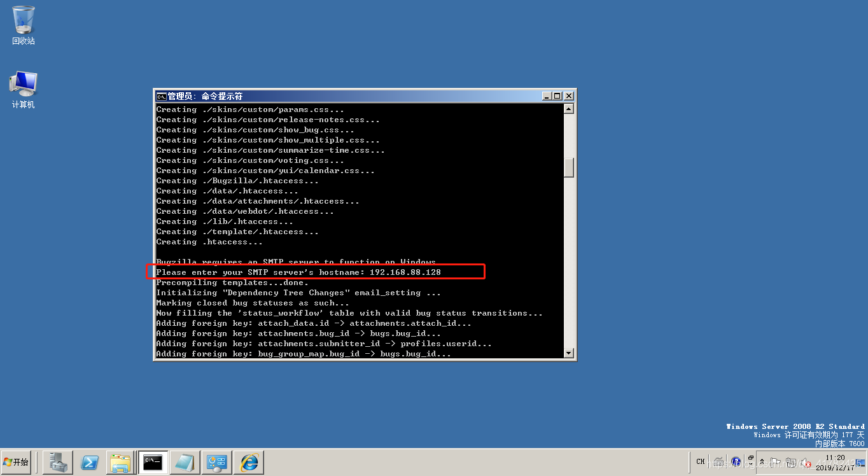This screenshot has height=476, width=868.
Task: Open the input method keyboard icon
Action: point(719,462)
